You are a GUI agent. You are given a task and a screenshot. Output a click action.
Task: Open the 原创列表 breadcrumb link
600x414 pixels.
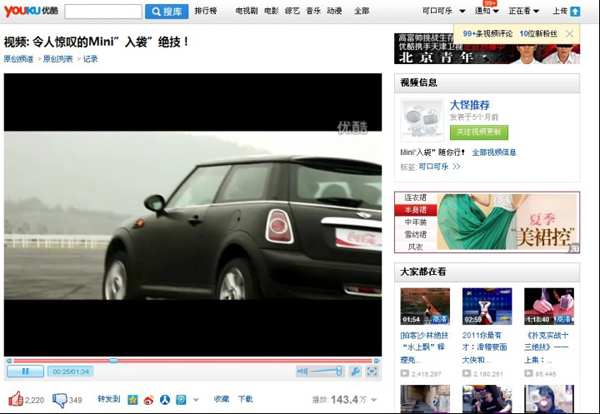[58, 59]
